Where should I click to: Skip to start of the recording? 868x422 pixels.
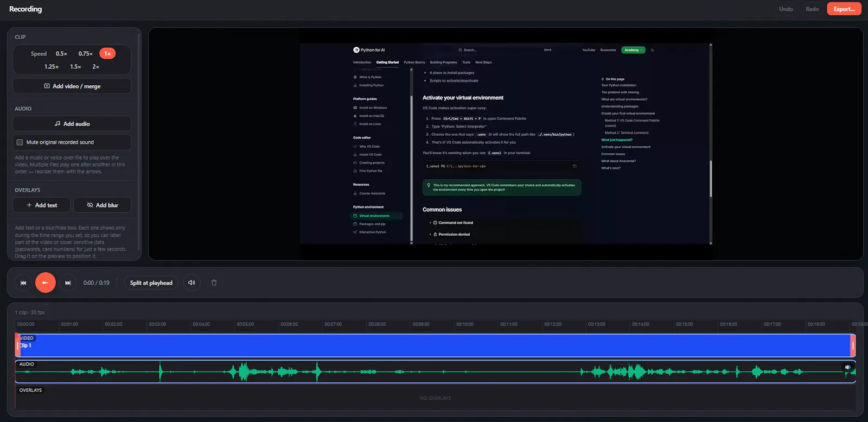[x=23, y=283]
